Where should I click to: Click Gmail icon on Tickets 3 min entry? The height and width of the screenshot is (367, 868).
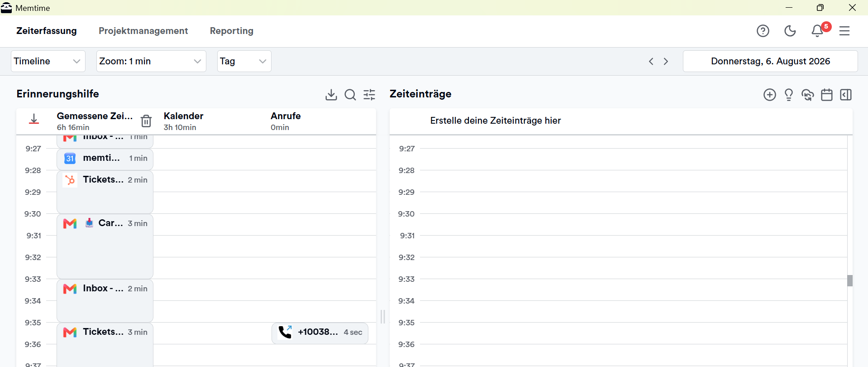click(70, 332)
